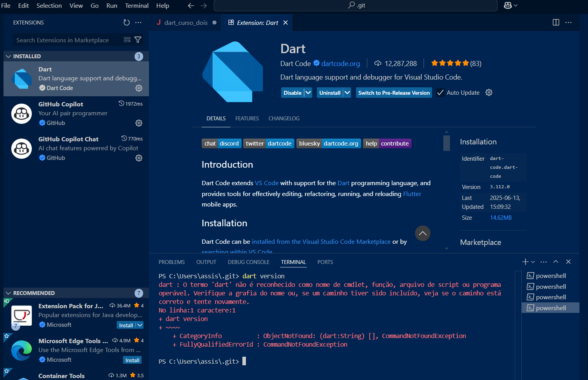Open the PROBLEMS panel tab
588x380 pixels.
171,262
